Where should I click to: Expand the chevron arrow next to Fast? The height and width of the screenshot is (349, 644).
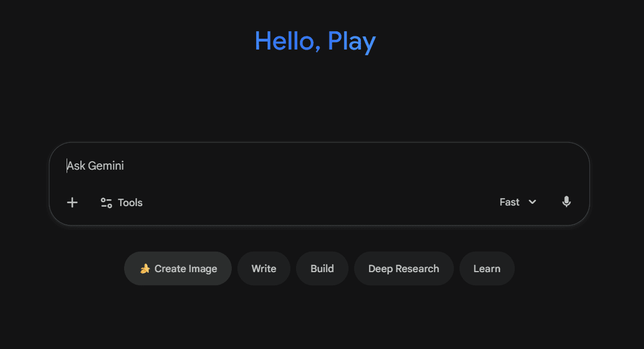(x=532, y=202)
